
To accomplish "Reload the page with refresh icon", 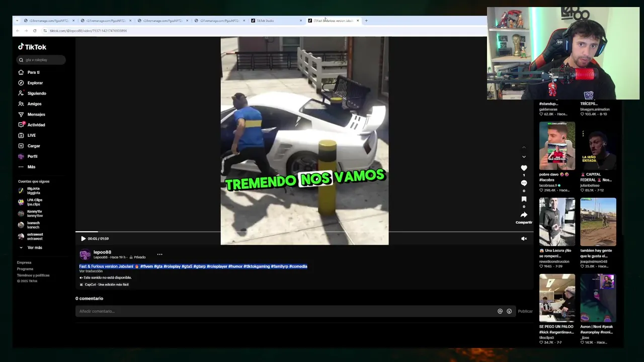I will (x=35, y=31).
